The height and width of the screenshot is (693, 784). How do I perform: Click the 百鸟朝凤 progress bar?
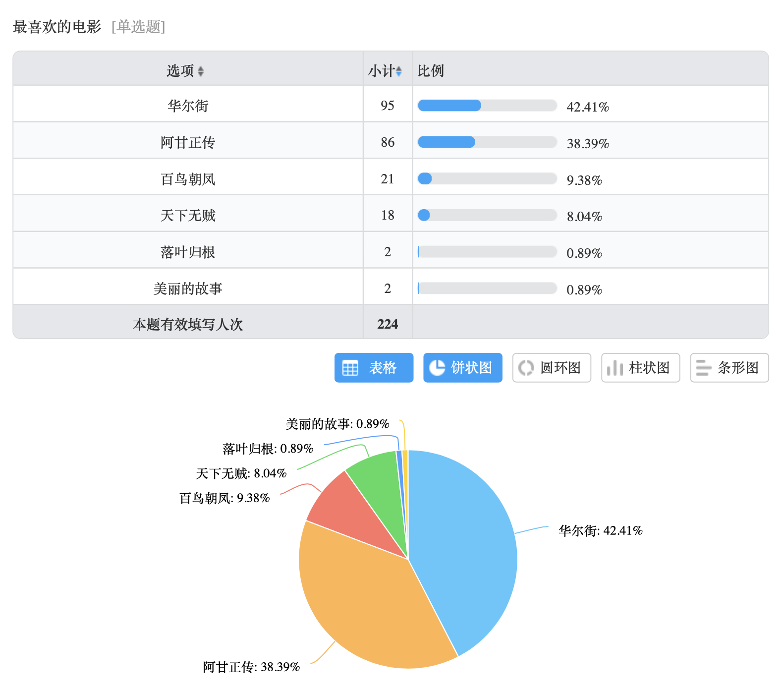tap(488, 178)
